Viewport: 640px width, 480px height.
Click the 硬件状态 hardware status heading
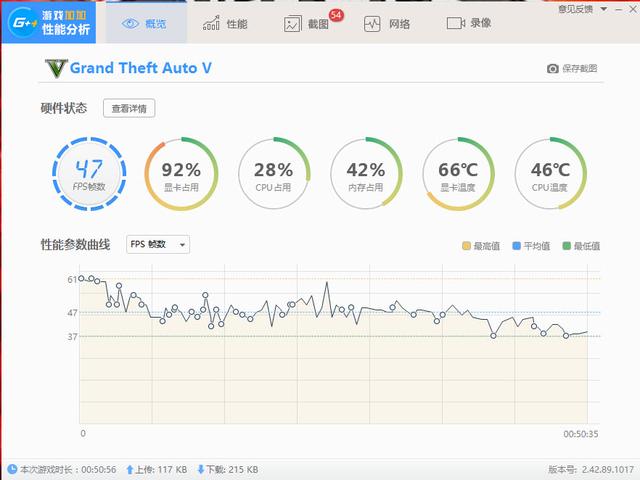[64, 108]
